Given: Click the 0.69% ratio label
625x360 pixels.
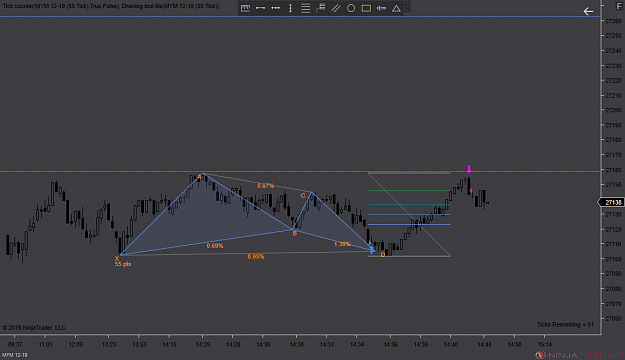Looking at the screenshot, I should coord(215,246).
